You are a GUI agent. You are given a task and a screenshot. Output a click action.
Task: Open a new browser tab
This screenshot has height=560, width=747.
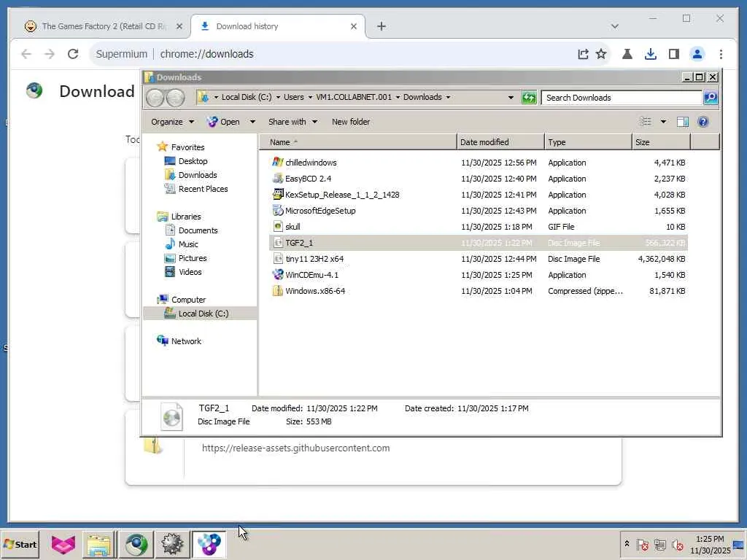point(381,26)
